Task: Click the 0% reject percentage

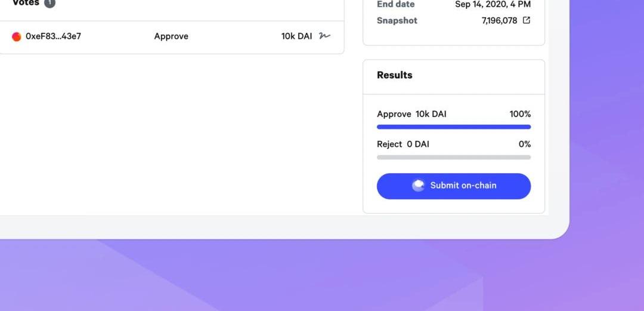Action: click(x=525, y=144)
